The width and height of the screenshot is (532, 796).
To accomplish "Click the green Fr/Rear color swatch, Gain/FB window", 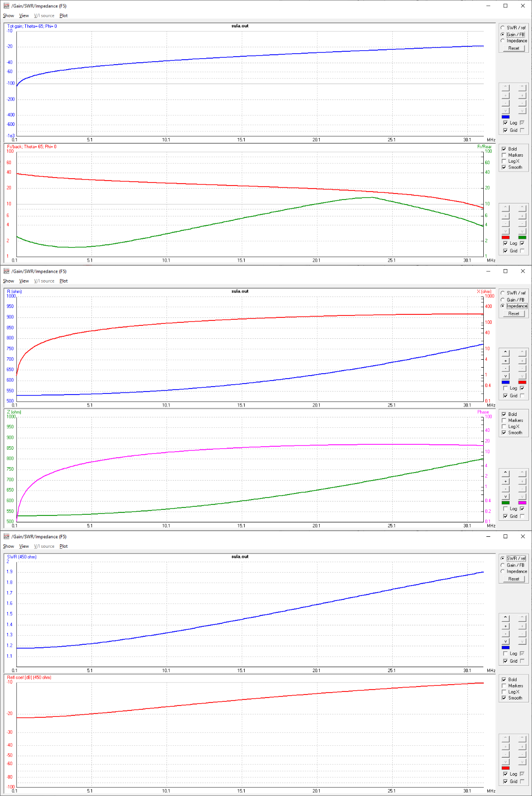I will (522, 237).
